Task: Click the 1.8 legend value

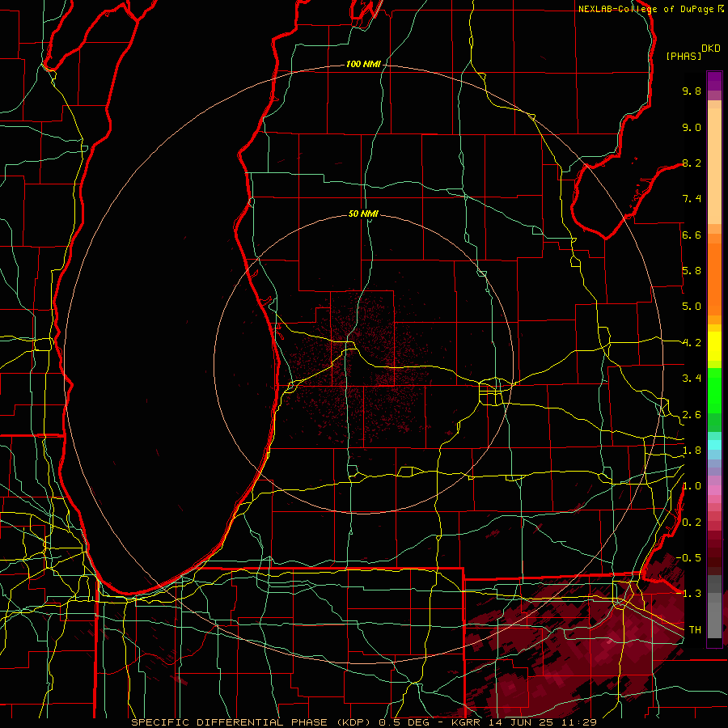Action: point(692,451)
